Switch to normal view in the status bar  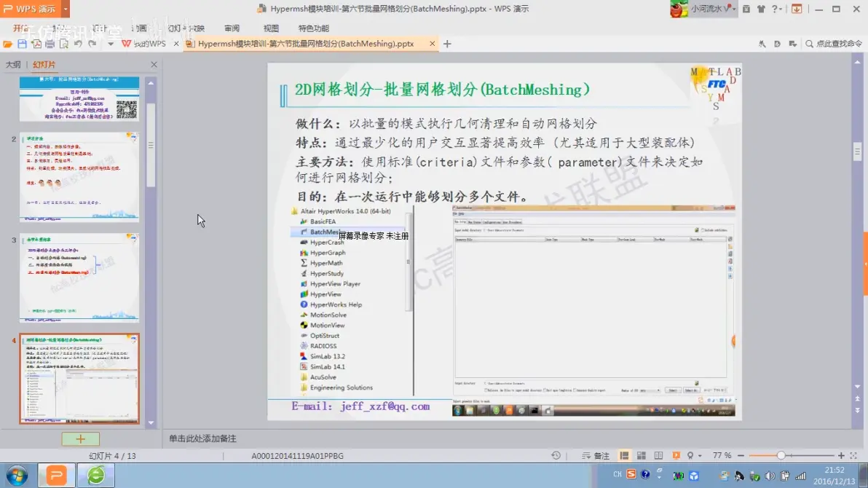pyautogui.click(x=625, y=456)
